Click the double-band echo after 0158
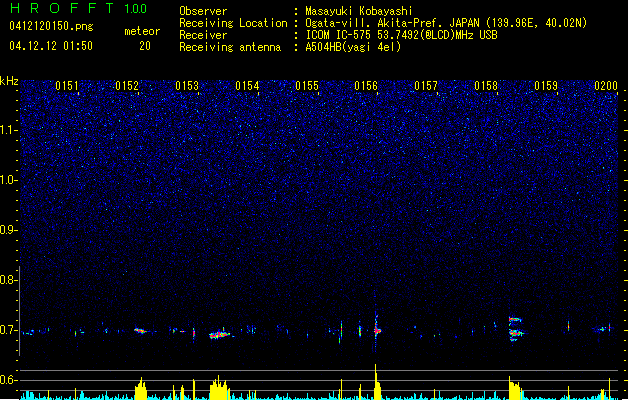Viewport: 629px width, 400px height. click(x=515, y=329)
